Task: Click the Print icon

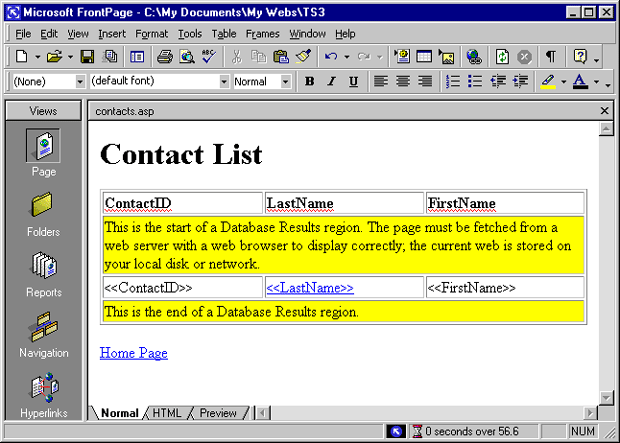Action: [165, 57]
